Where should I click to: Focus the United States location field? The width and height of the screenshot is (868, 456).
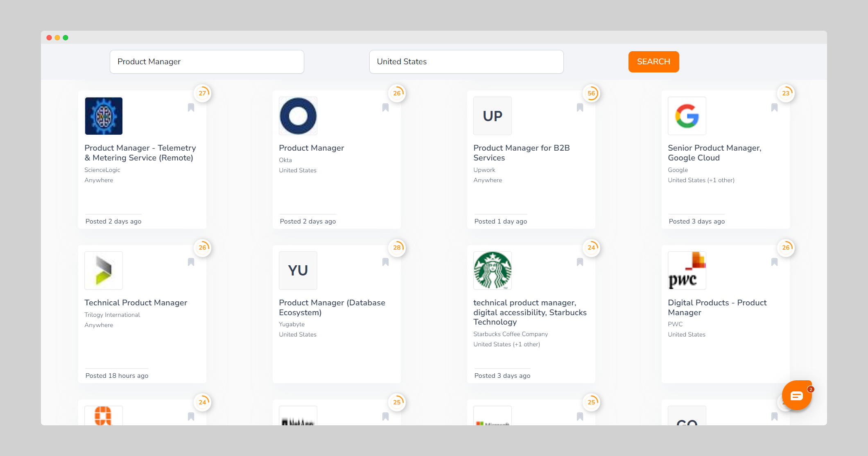pyautogui.click(x=466, y=62)
